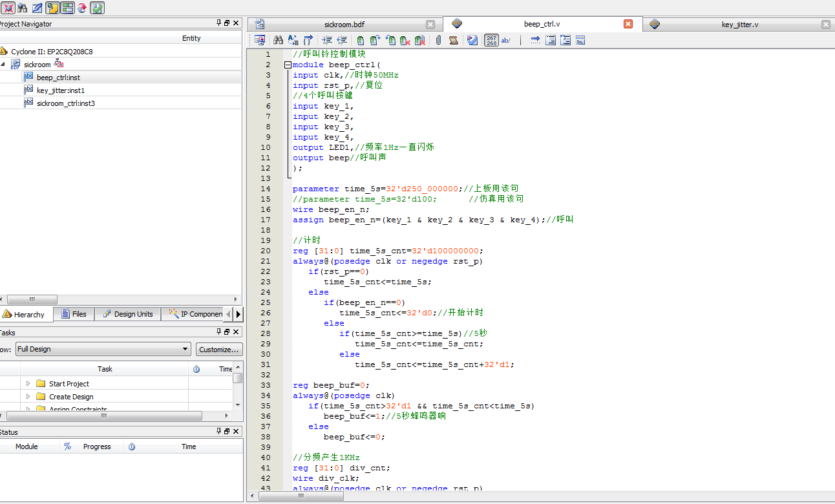Toggle line number display button
This screenshot has width=835, height=504.
[x=491, y=40]
